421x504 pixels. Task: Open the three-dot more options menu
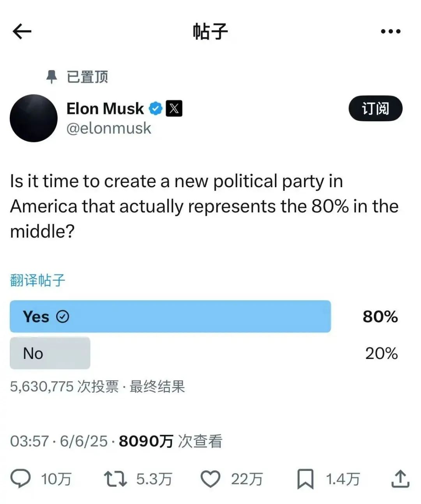(x=391, y=32)
